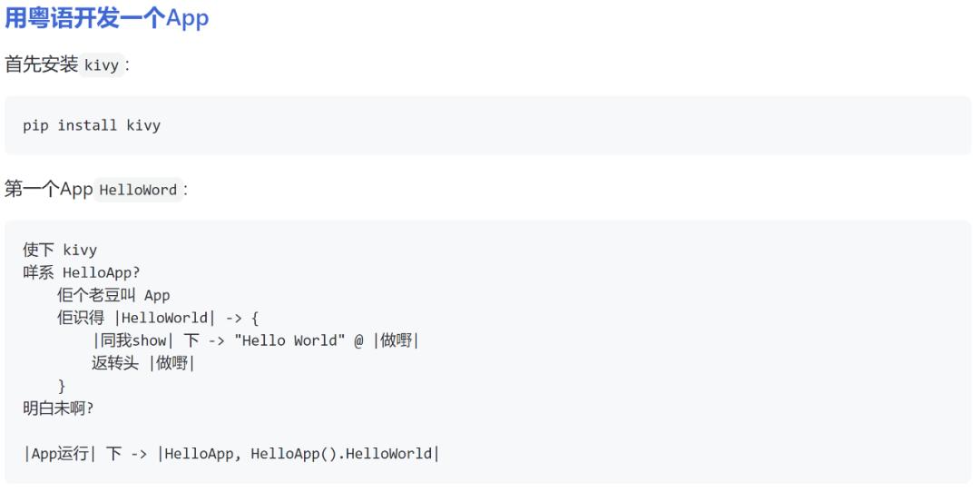Click the code line 佢个老豆叫 App
Viewport: 980px width, 492px height.
(x=113, y=295)
